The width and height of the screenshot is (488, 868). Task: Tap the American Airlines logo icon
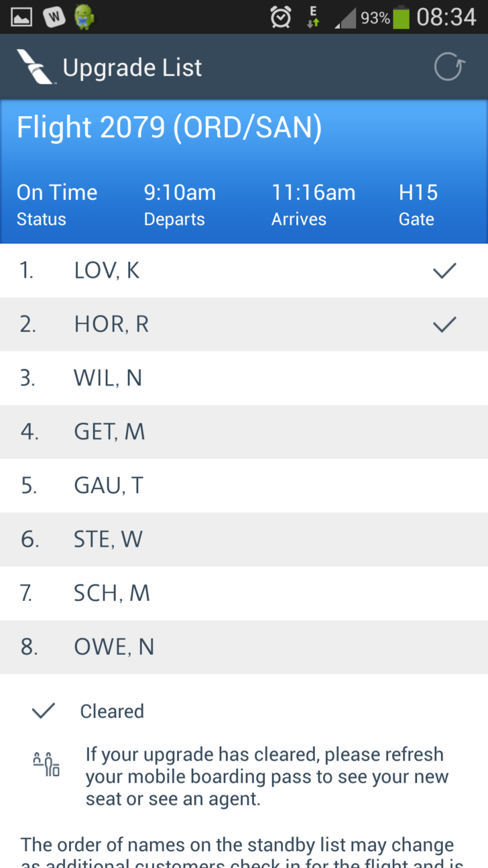click(36, 67)
